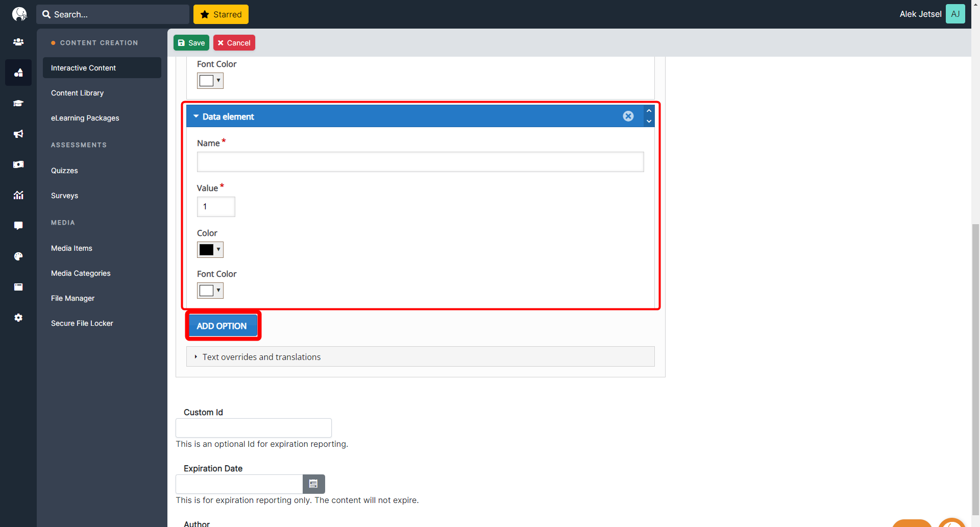Open the Data element Font Color picker

click(210, 291)
